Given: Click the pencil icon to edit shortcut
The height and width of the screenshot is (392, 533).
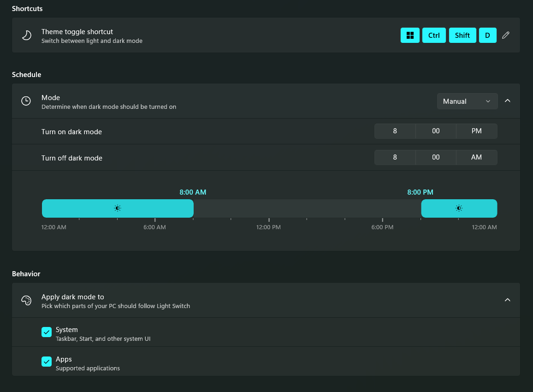Looking at the screenshot, I should tap(506, 36).
